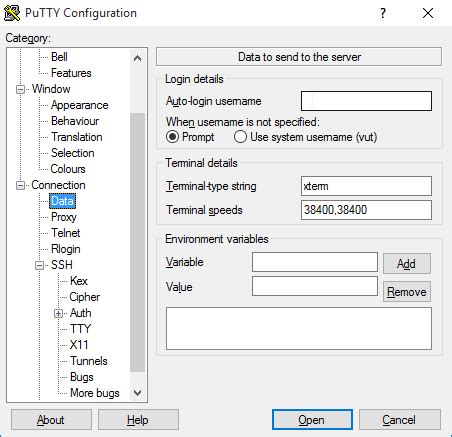Click the About button
The height and width of the screenshot is (437, 452).
pyautogui.click(x=51, y=420)
